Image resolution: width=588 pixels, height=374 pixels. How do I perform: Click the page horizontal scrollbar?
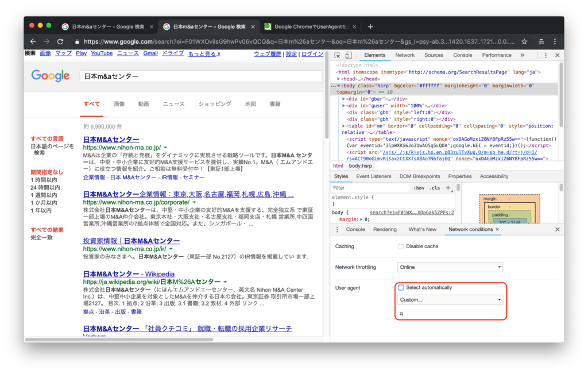coord(119,340)
